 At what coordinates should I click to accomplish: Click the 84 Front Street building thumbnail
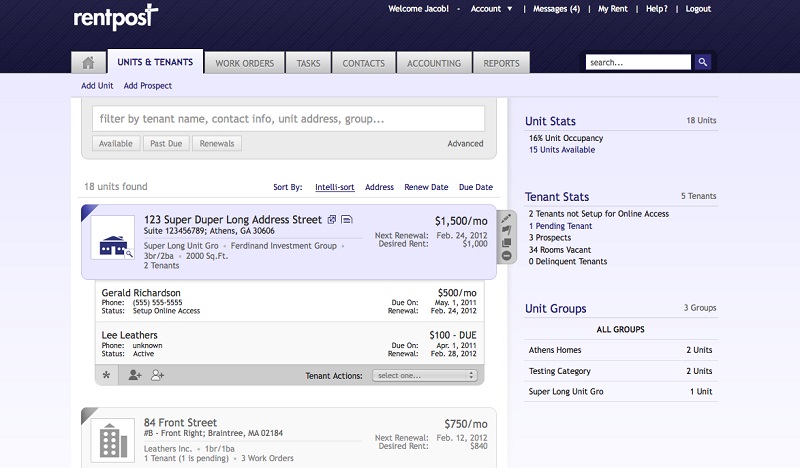pyautogui.click(x=113, y=440)
